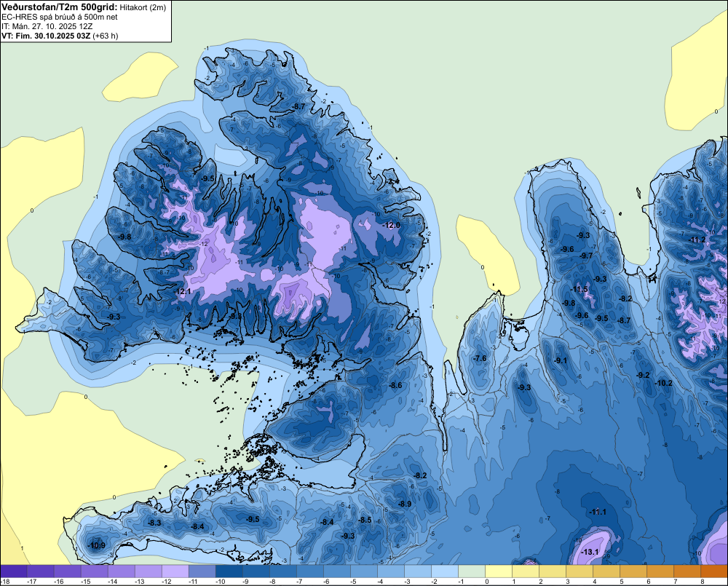Click the legend label "6"
Screen dimensions: 728x586
649,582
